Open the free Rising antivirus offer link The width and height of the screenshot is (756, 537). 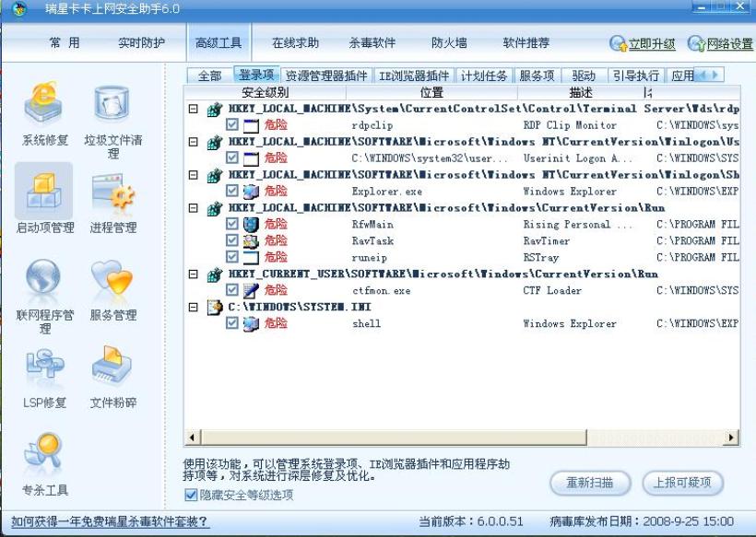pyautogui.click(x=110, y=521)
